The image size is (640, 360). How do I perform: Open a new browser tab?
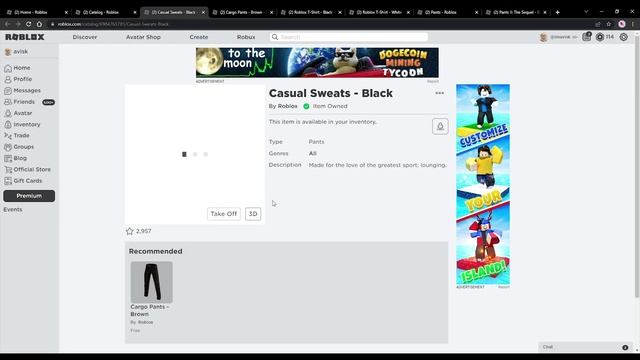[x=558, y=12]
